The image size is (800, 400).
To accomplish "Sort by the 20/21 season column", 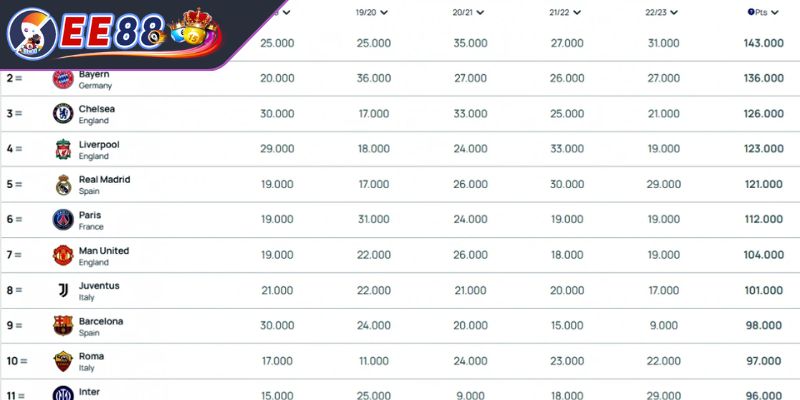I will (468, 12).
